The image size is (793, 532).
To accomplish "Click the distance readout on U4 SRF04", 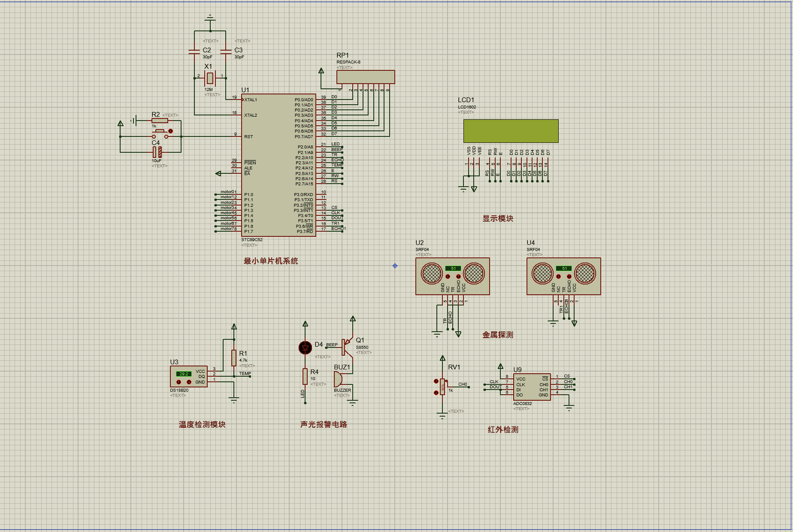I will coord(564,268).
